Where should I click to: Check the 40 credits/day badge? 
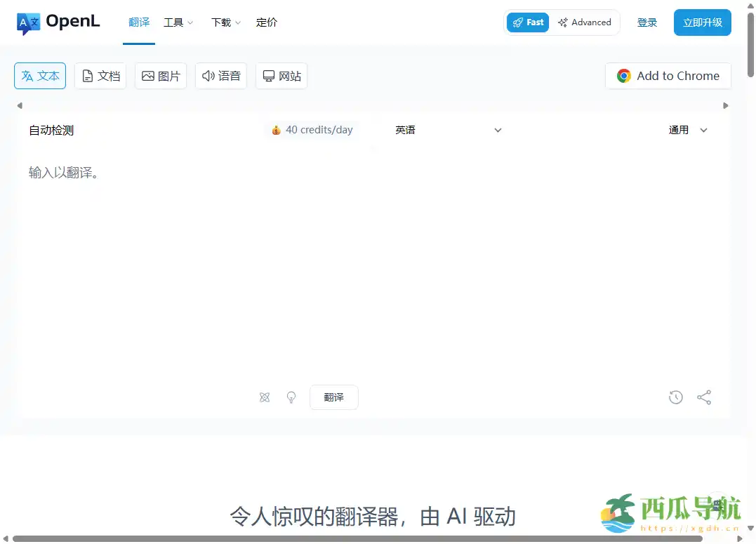(312, 130)
